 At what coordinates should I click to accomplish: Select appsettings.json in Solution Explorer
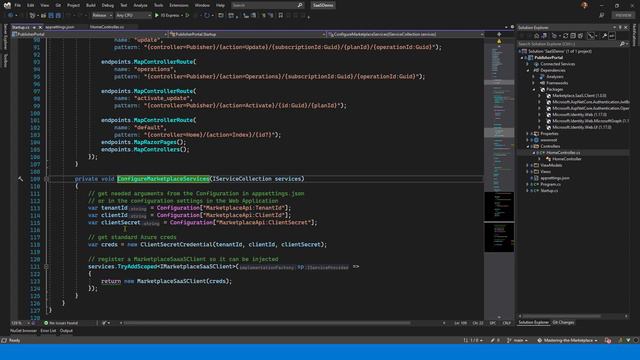(555, 178)
